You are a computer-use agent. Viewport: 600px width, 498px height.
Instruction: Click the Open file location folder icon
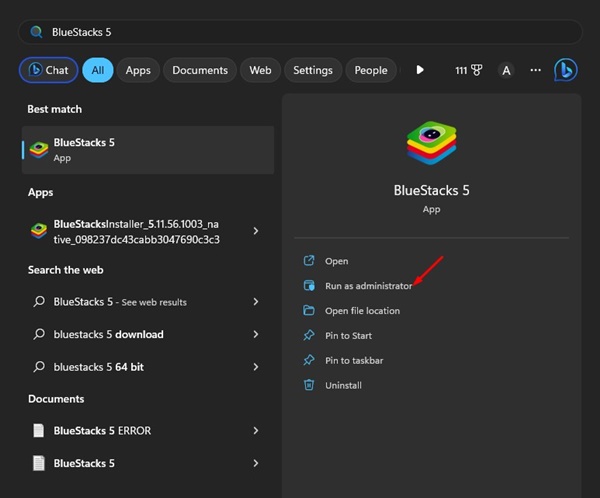309,310
